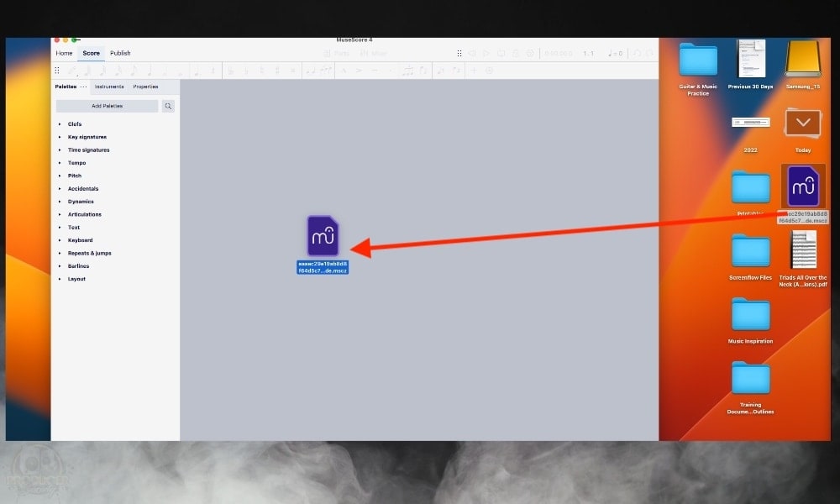840x504 pixels.
Task: Apply the accent articulation
Action: (359, 71)
